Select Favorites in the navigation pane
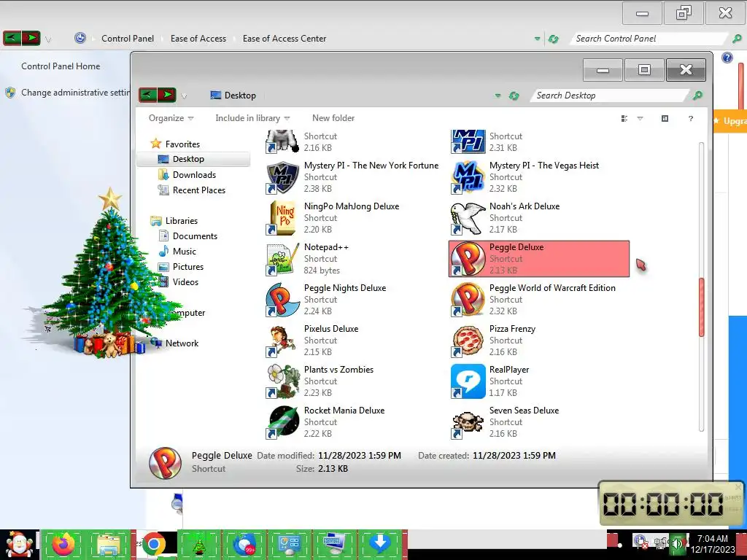747x560 pixels. pos(182,144)
